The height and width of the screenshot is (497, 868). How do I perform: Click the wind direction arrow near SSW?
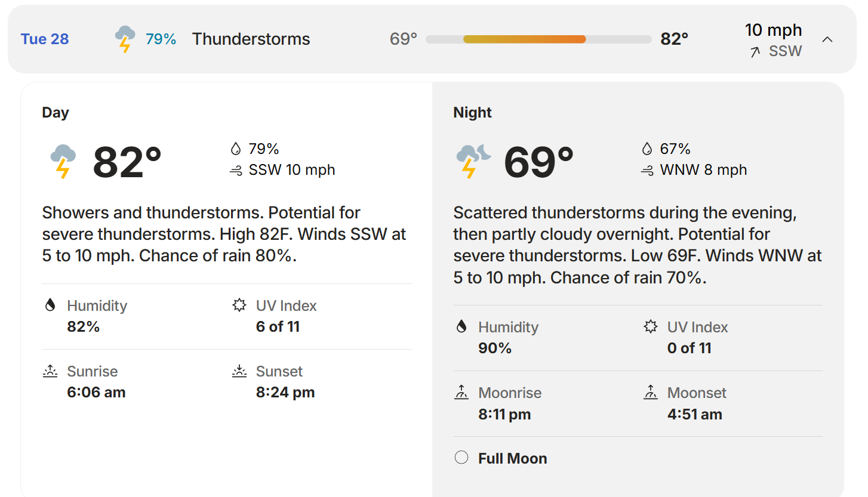tap(755, 52)
